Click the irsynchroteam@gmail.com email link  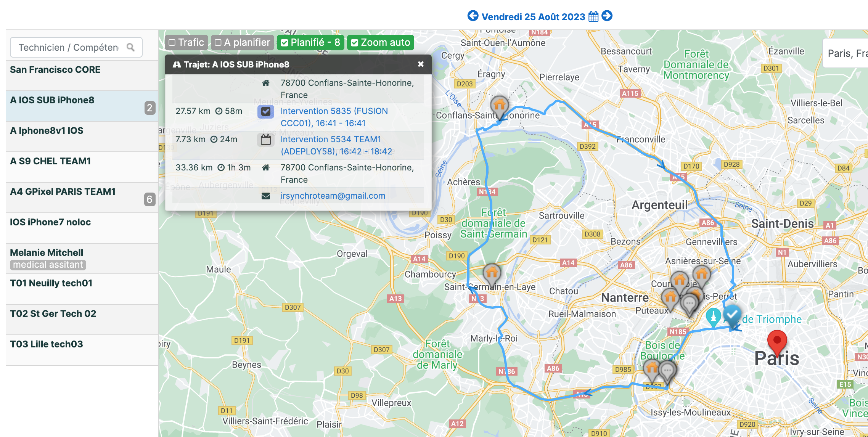coord(333,196)
